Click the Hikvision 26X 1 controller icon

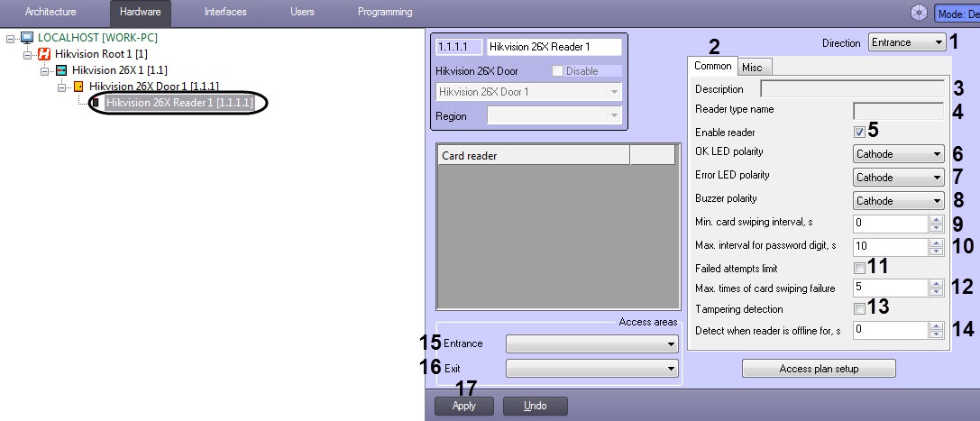[61, 70]
